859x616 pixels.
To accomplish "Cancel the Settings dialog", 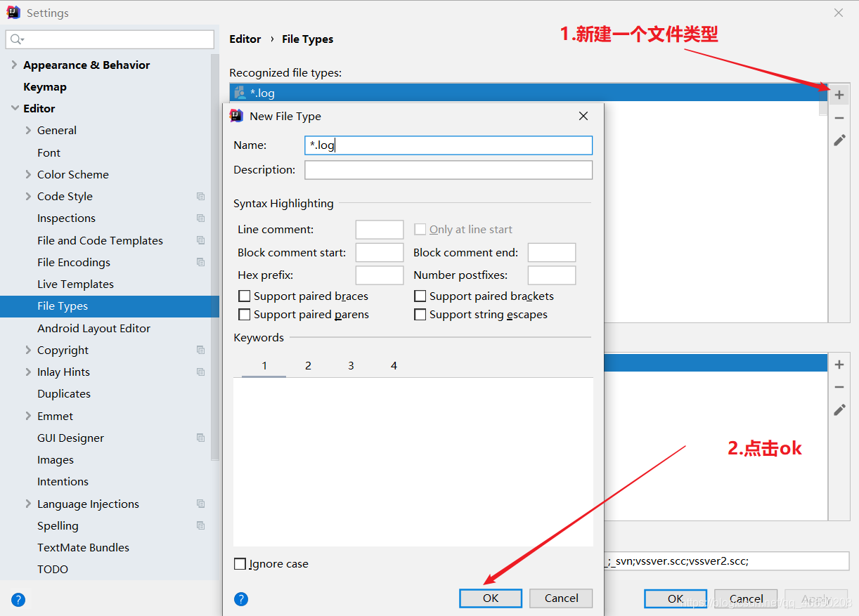I will (745, 598).
